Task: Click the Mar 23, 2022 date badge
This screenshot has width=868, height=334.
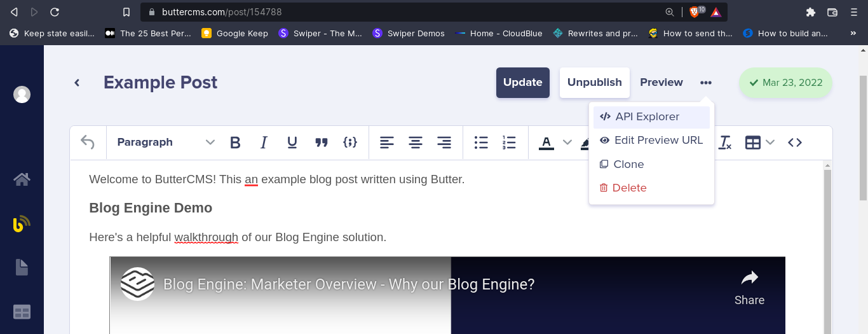Action: tap(786, 83)
